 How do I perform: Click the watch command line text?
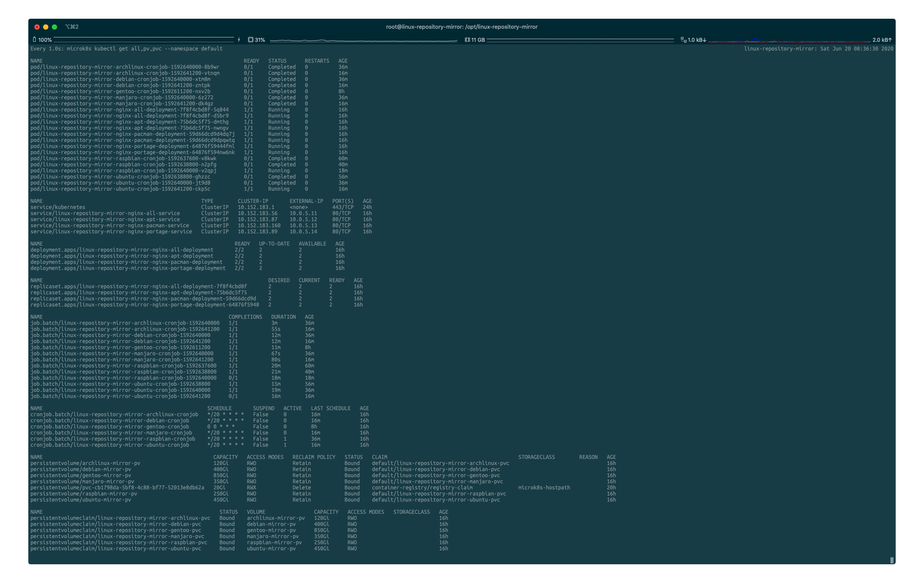click(126, 49)
